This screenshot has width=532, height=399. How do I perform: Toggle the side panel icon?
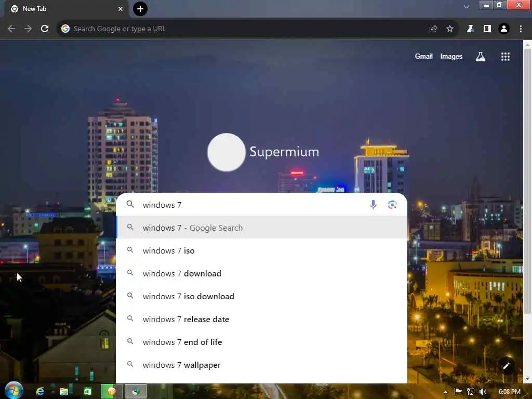487,29
